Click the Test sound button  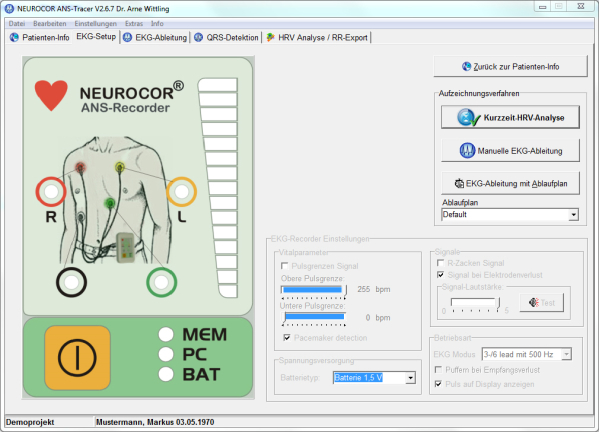542,303
